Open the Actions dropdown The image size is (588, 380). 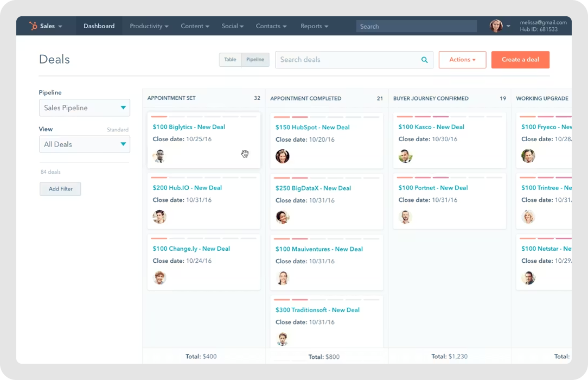click(462, 60)
